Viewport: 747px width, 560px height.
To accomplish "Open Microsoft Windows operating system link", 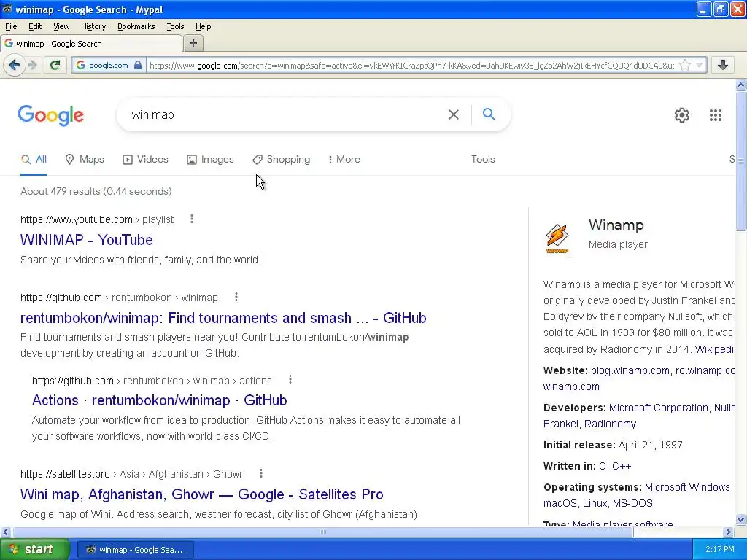I will click(687, 487).
